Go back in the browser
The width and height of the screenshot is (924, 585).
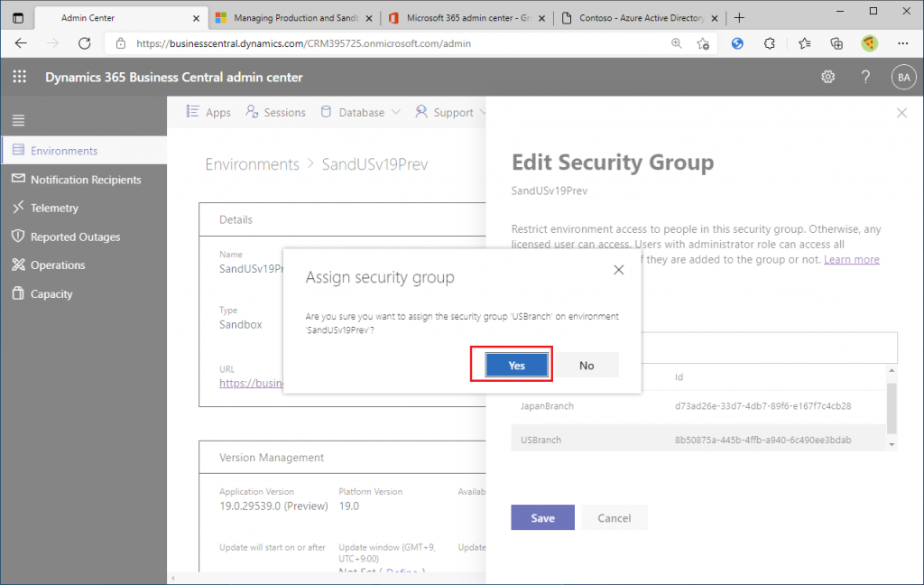22,43
